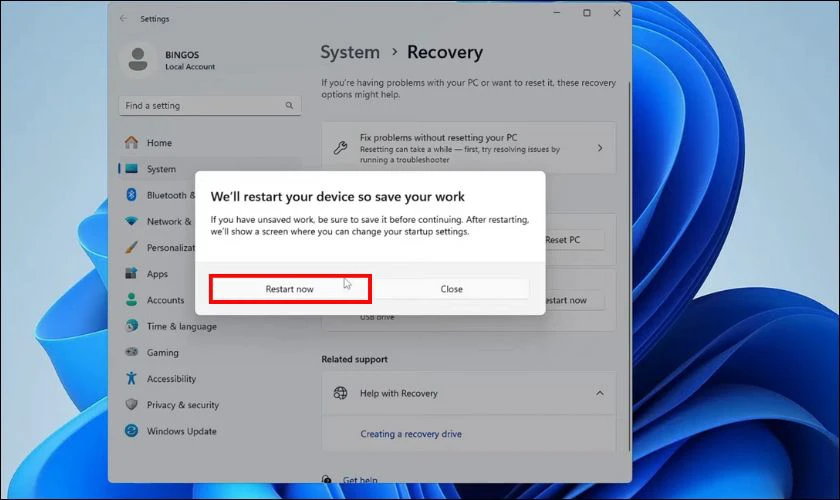840x500 pixels.
Task: Expand the Fix problems chevron arrow
Action: (599, 148)
